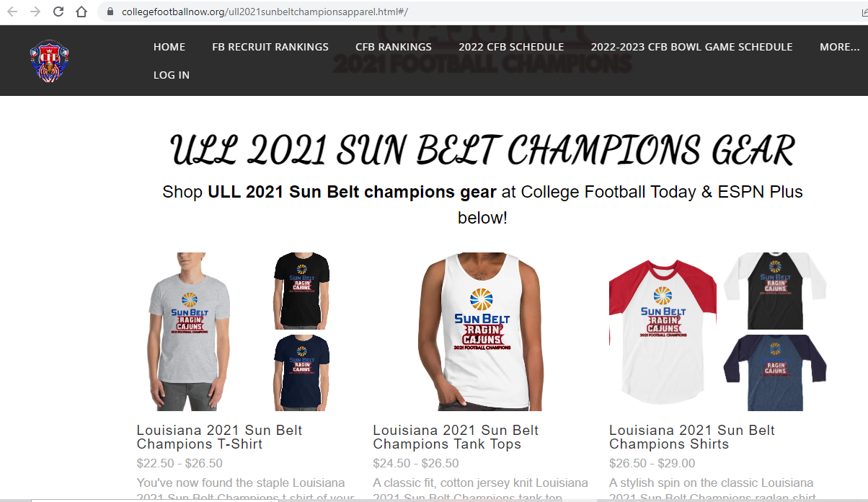Reload the page with the refresh icon
The image size is (868, 502).
click(58, 12)
